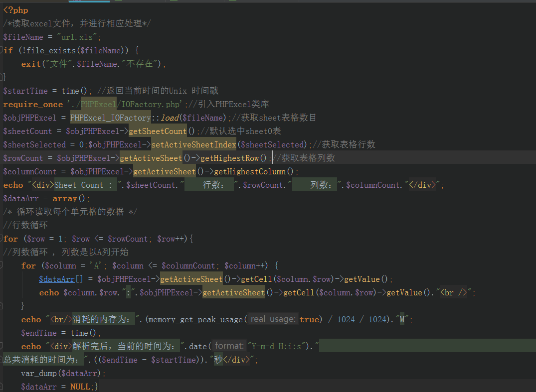Click the real_usage: parameter hint

(x=273, y=319)
